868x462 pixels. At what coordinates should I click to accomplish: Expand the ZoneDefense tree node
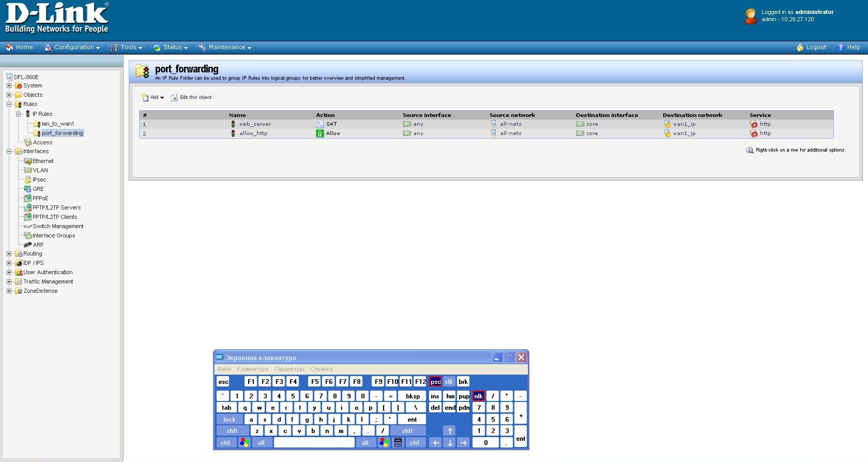pyautogui.click(x=9, y=291)
